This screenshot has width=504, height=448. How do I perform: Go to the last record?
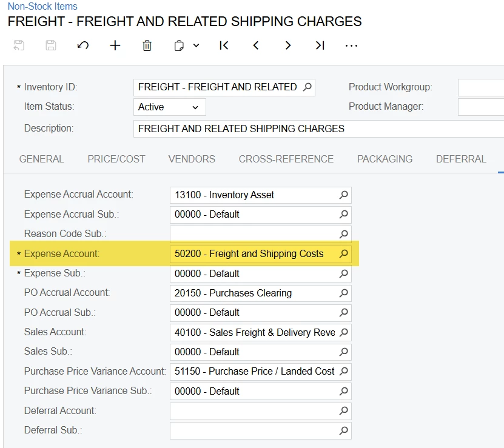[x=320, y=45]
